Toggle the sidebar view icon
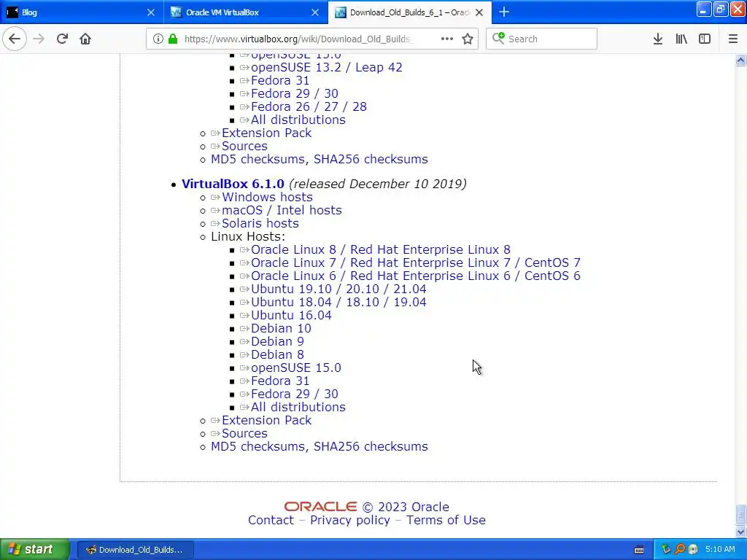Viewport: 747px width, 560px height. [x=705, y=39]
